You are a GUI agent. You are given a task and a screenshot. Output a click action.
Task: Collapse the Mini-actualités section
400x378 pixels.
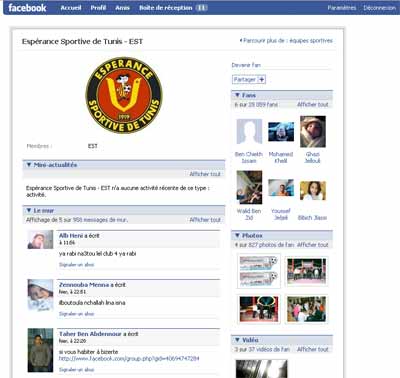click(x=29, y=165)
